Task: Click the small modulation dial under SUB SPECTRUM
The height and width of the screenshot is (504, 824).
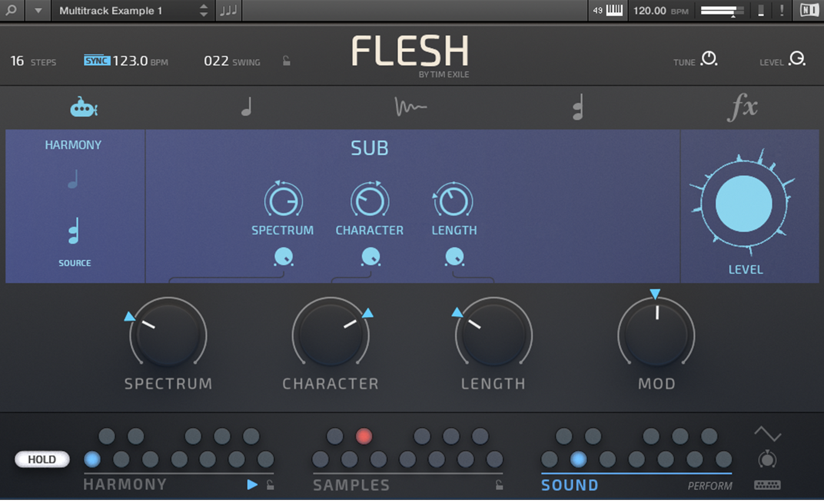Action: pos(284,257)
